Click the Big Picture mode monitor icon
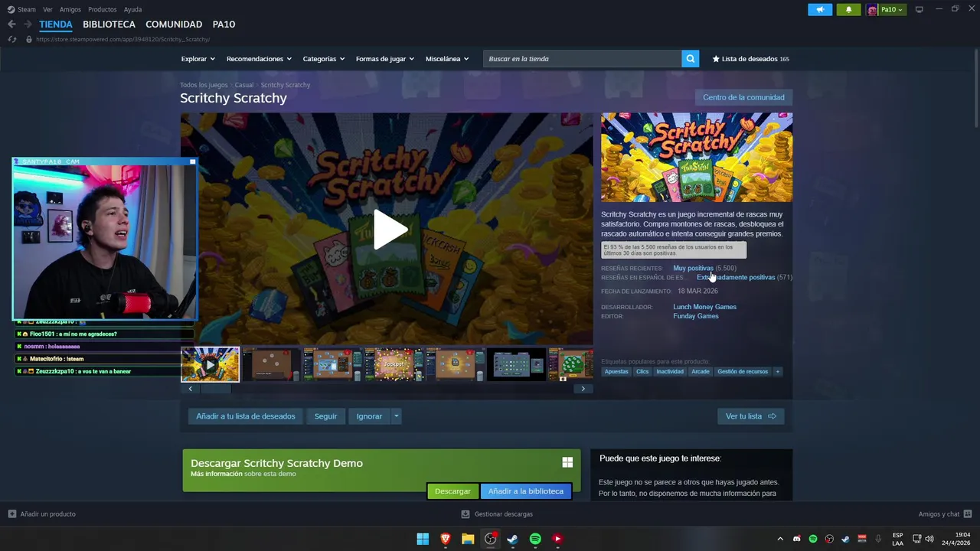Image resolution: width=980 pixels, height=551 pixels. 920,9
